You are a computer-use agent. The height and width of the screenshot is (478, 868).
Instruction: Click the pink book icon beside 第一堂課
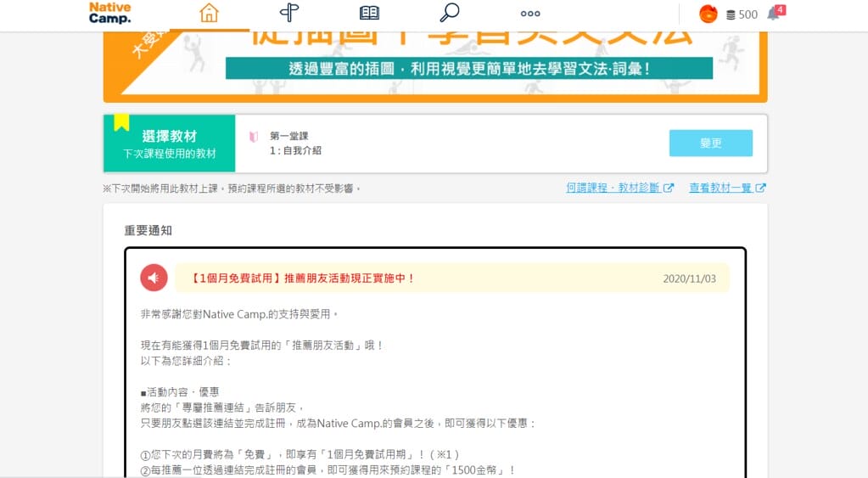click(x=254, y=136)
